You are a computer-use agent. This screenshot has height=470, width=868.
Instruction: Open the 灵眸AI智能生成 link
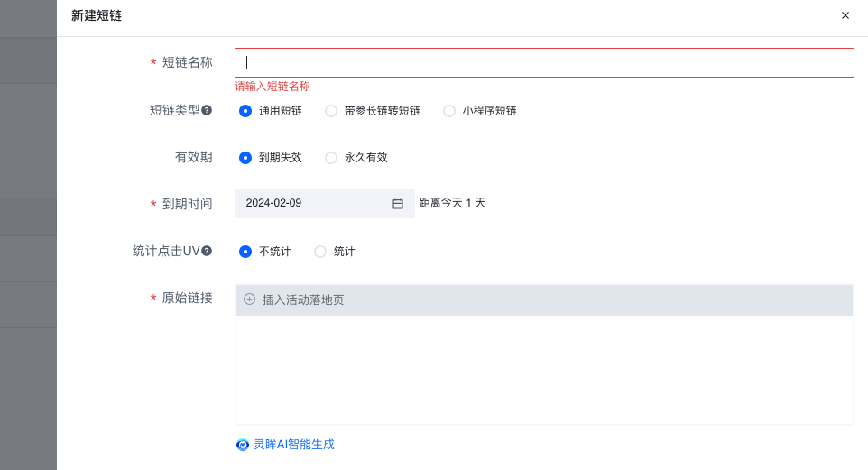coord(293,445)
